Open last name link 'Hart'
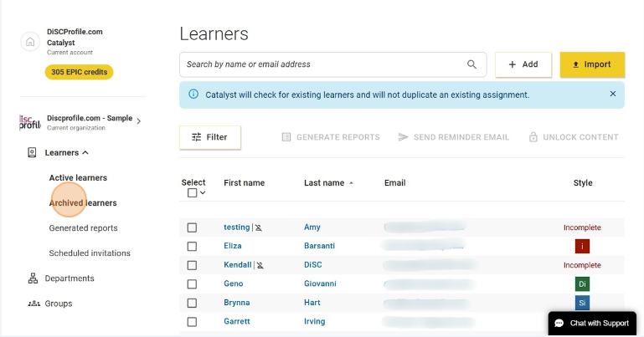 click(312, 303)
